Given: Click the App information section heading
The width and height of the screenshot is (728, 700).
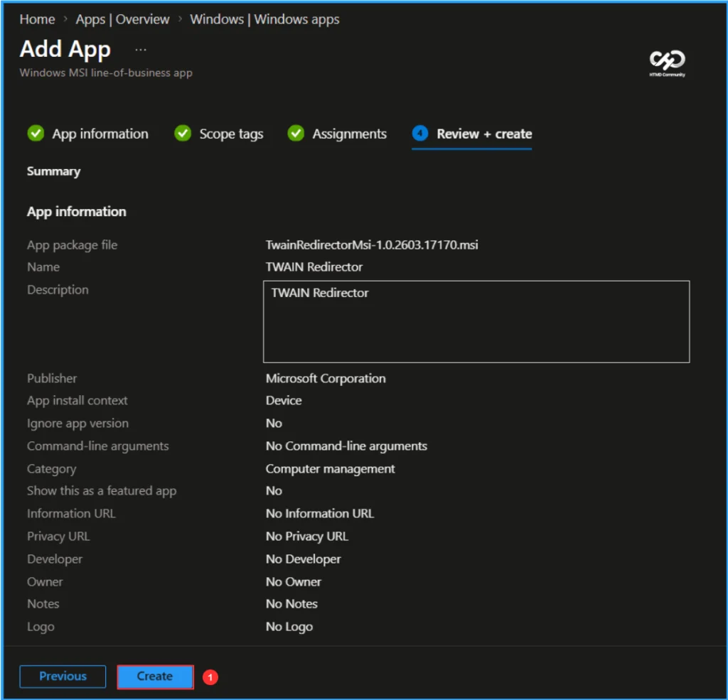Looking at the screenshot, I should (x=77, y=212).
